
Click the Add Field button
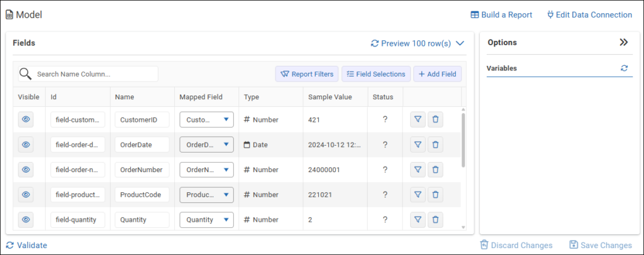click(437, 74)
